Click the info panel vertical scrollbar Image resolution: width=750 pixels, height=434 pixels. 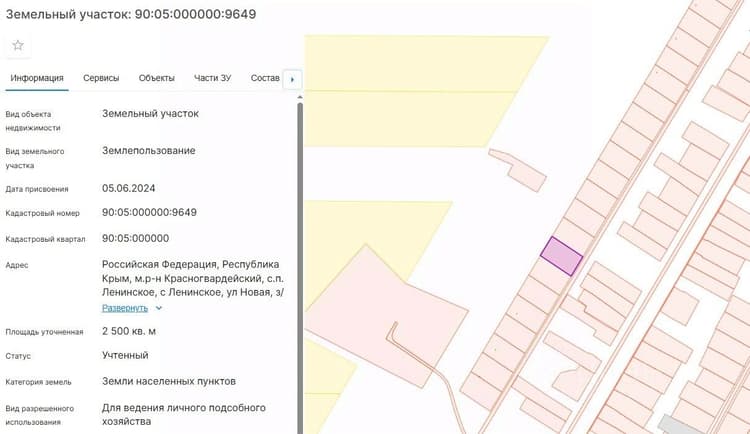[x=300, y=268]
